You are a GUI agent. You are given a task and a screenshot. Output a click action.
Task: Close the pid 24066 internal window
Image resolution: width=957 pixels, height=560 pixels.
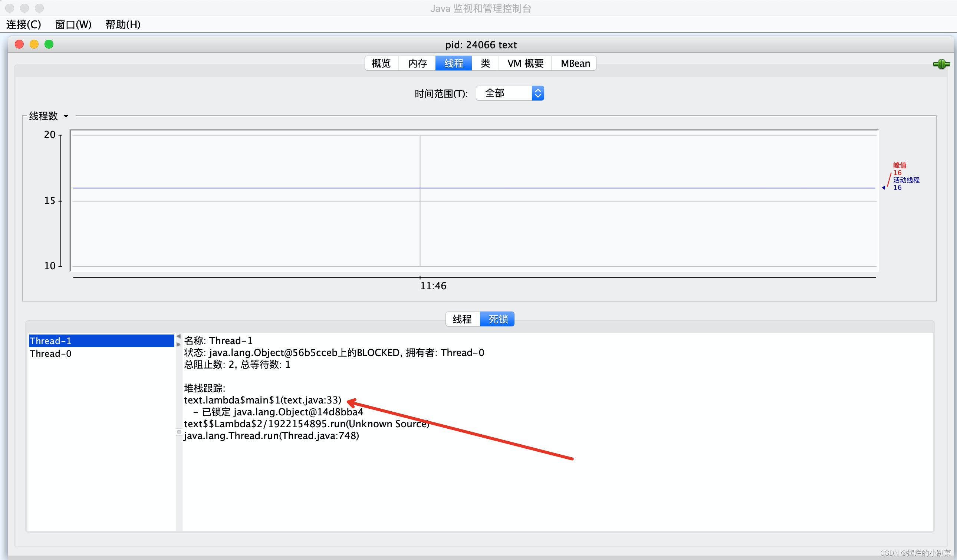pyautogui.click(x=19, y=45)
